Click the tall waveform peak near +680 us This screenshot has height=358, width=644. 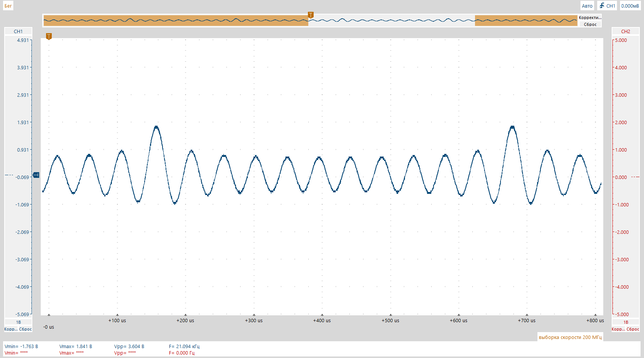[512, 128]
